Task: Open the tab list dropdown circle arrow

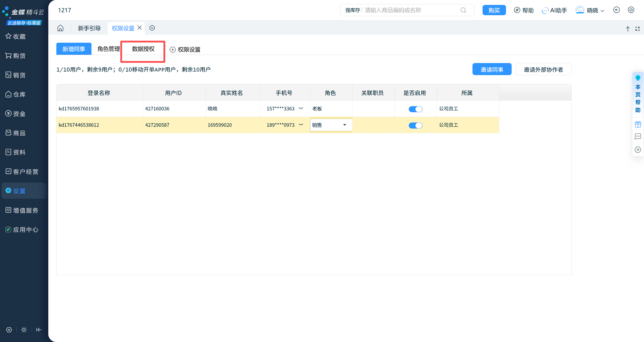Action: pos(152,28)
